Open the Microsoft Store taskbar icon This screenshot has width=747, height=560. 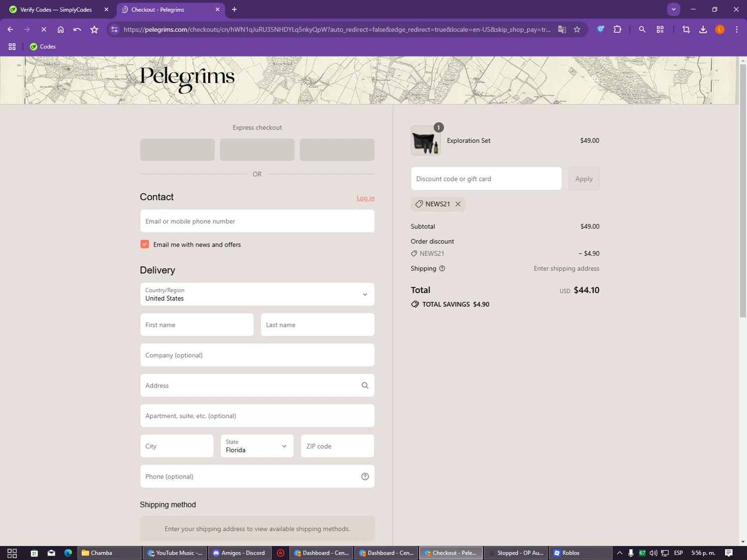34,553
